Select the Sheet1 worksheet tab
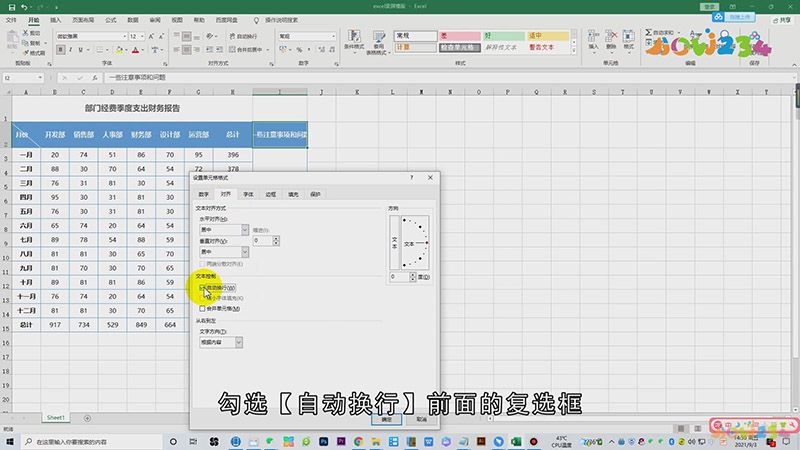800x450 pixels. coord(56,417)
